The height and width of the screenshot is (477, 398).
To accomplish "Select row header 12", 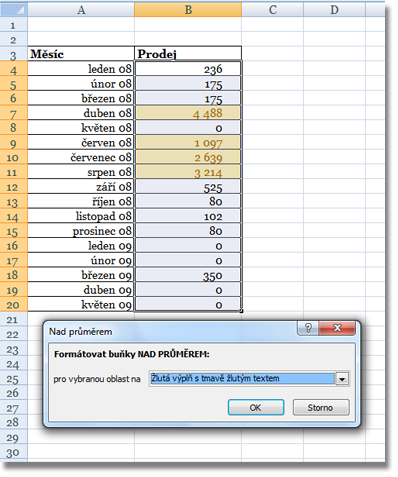I will (x=14, y=187).
